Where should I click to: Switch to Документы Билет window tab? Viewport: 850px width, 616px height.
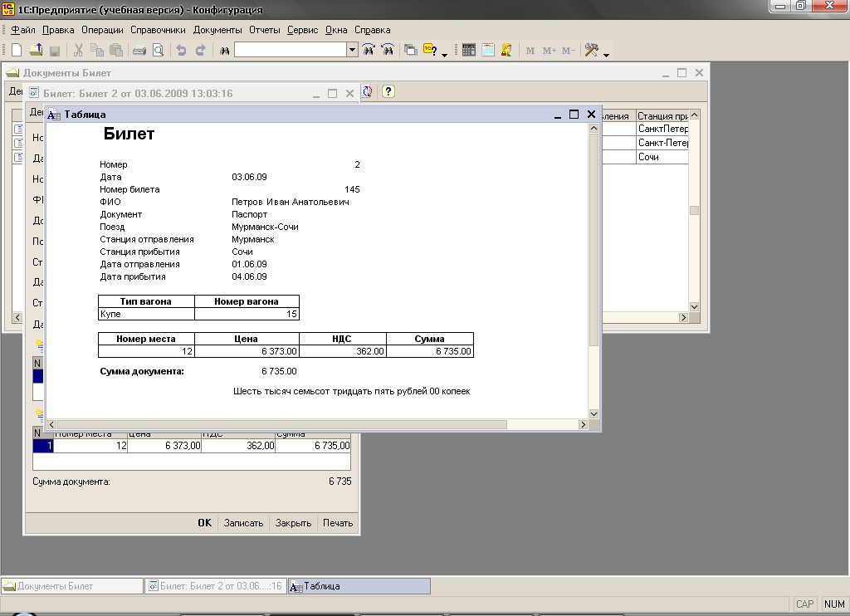click(x=72, y=586)
